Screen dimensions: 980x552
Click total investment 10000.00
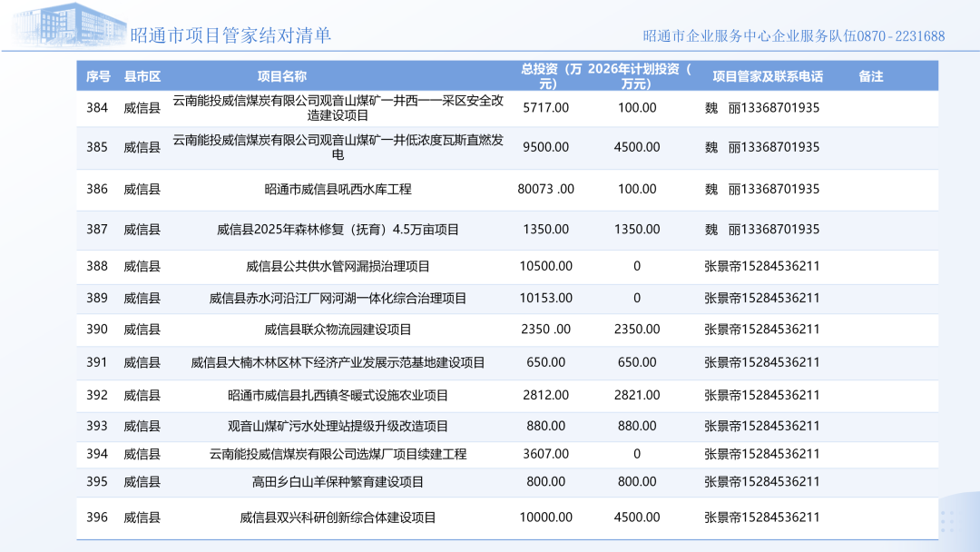click(x=545, y=517)
